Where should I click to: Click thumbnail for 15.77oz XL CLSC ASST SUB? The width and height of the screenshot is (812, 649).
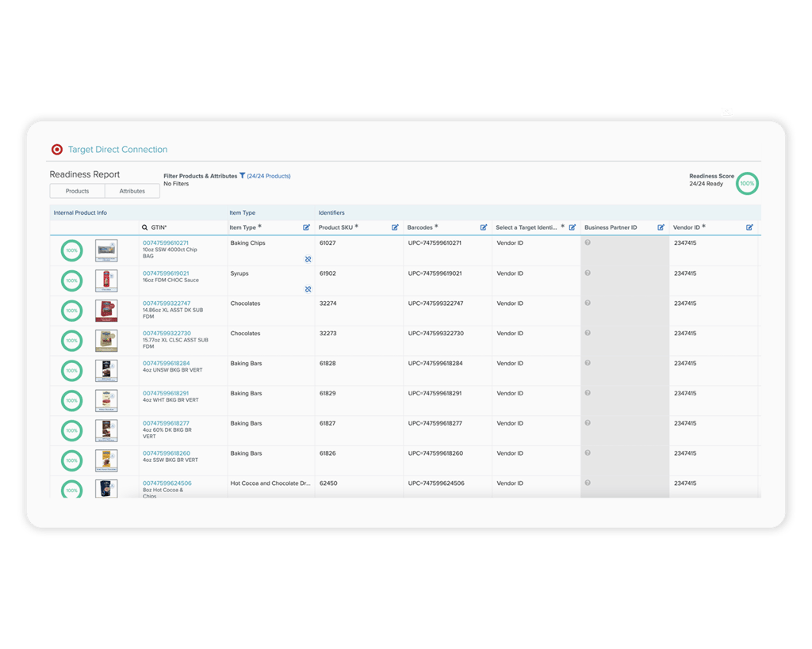pyautogui.click(x=107, y=341)
